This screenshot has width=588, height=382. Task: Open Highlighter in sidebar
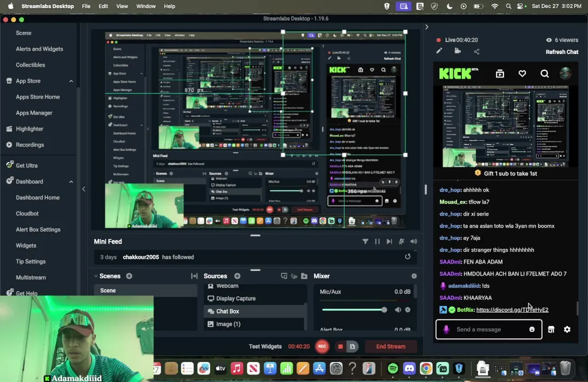click(29, 128)
